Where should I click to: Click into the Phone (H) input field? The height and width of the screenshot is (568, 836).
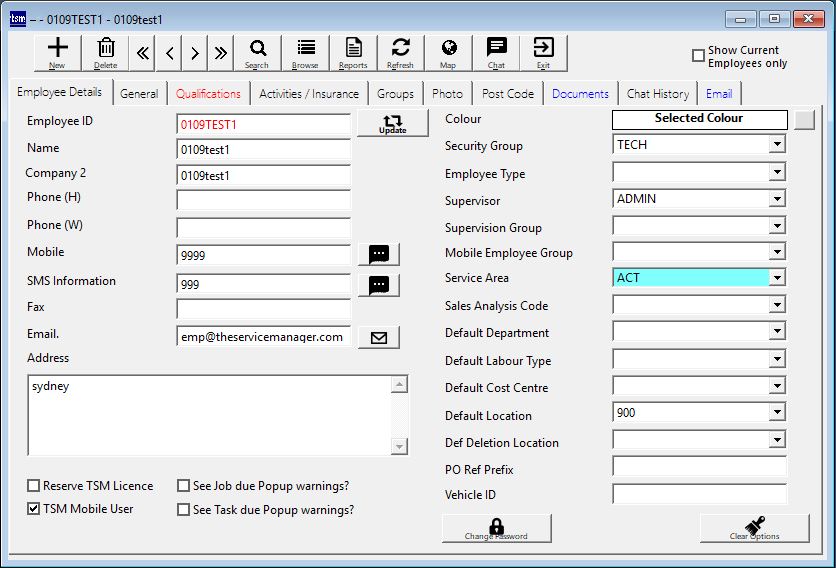click(x=263, y=200)
